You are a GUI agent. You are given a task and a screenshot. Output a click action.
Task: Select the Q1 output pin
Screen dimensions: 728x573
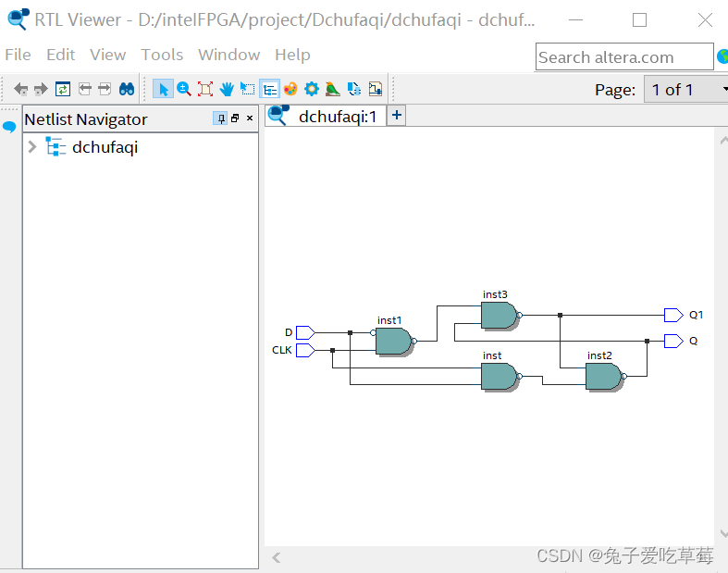[673, 315]
